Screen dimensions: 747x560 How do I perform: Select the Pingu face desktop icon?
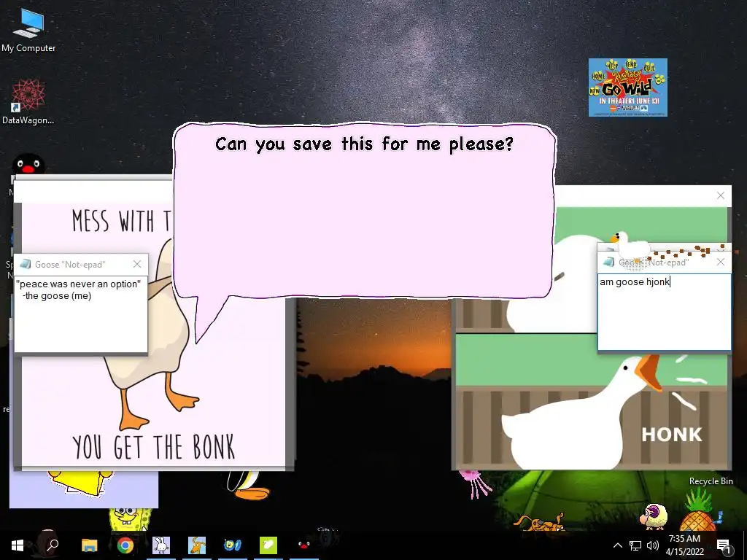[28, 165]
